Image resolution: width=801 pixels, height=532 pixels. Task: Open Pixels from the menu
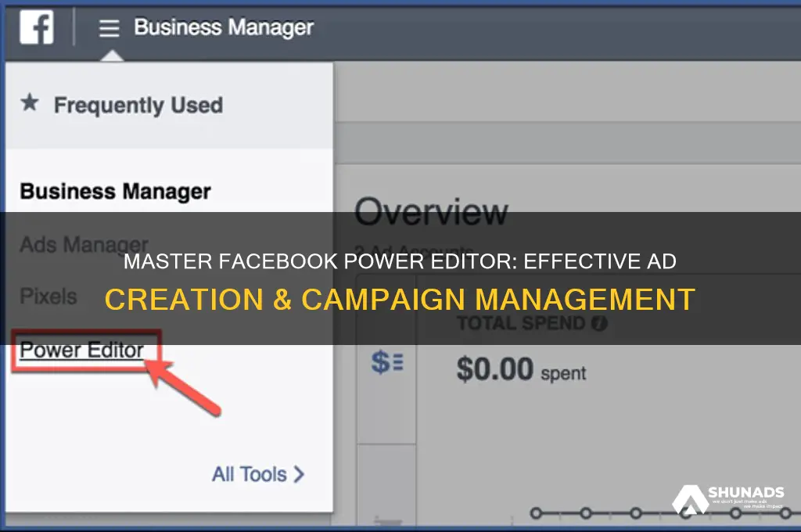tap(48, 296)
